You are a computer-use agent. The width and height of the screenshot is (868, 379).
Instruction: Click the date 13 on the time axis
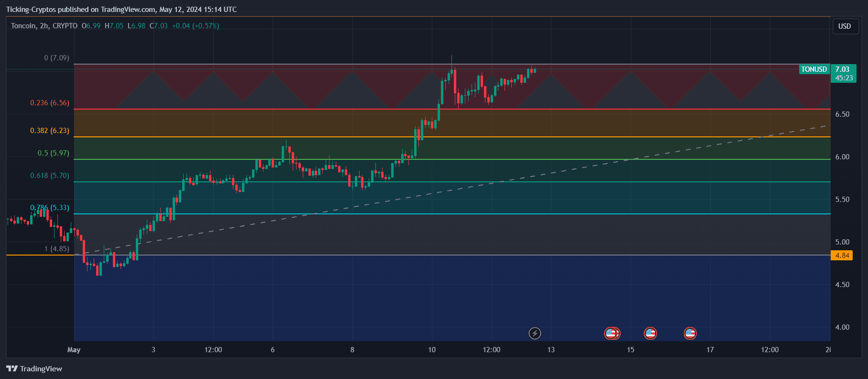point(551,350)
